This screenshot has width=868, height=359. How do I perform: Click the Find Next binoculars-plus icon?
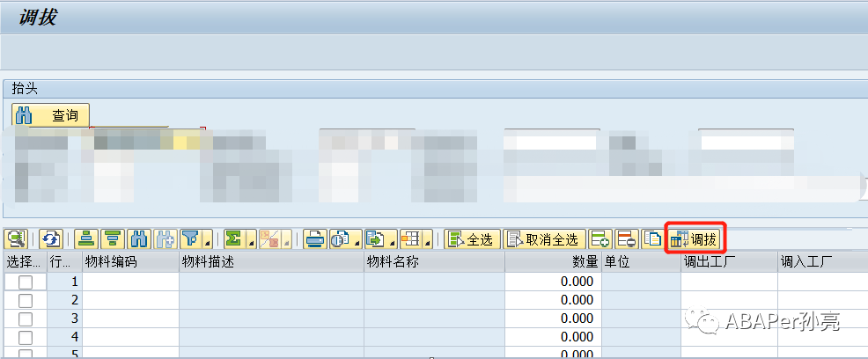165,239
